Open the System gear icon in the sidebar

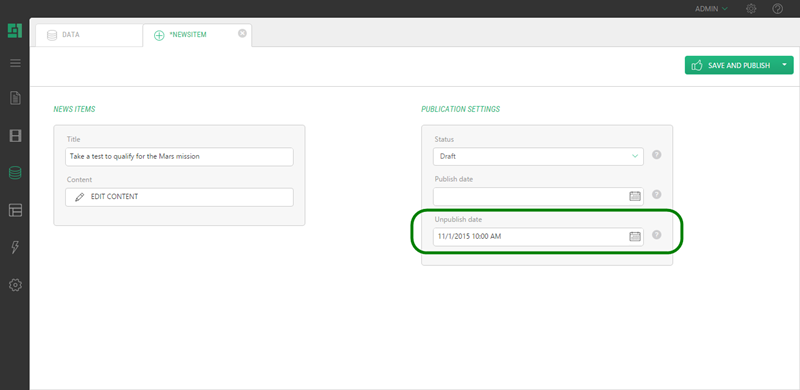click(15, 285)
